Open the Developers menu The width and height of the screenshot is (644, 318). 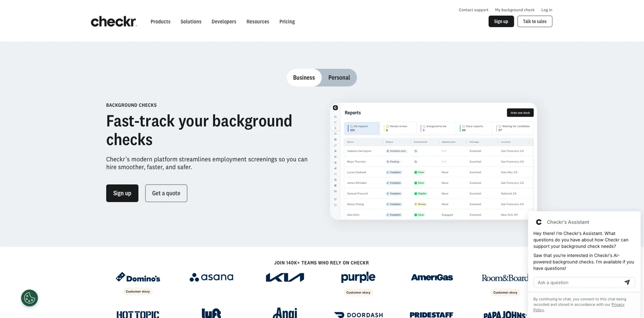pyautogui.click(x=224, y=22)
